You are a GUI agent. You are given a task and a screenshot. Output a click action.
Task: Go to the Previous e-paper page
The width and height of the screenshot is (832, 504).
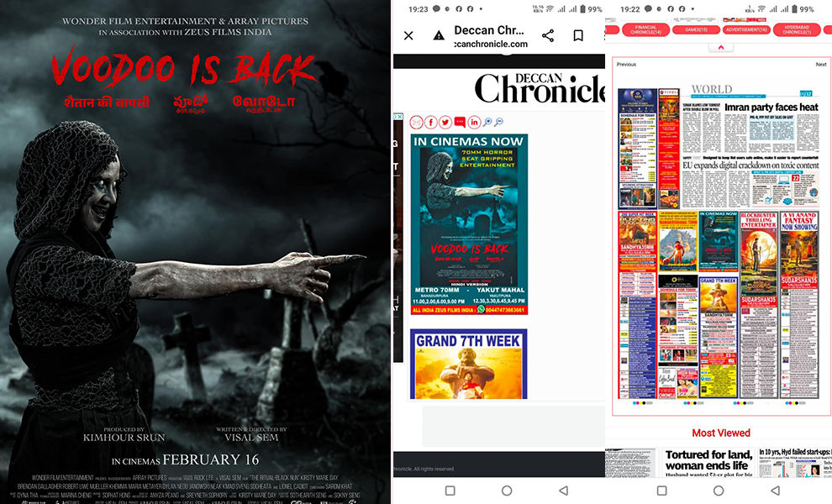[x=626, y=65]
